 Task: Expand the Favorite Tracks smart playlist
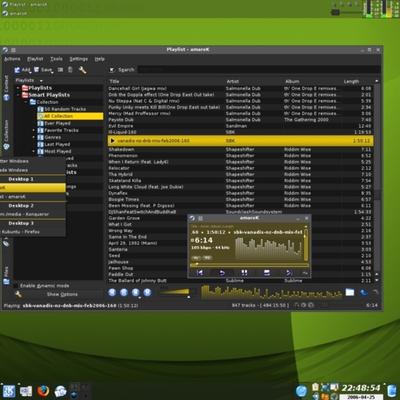33,130
